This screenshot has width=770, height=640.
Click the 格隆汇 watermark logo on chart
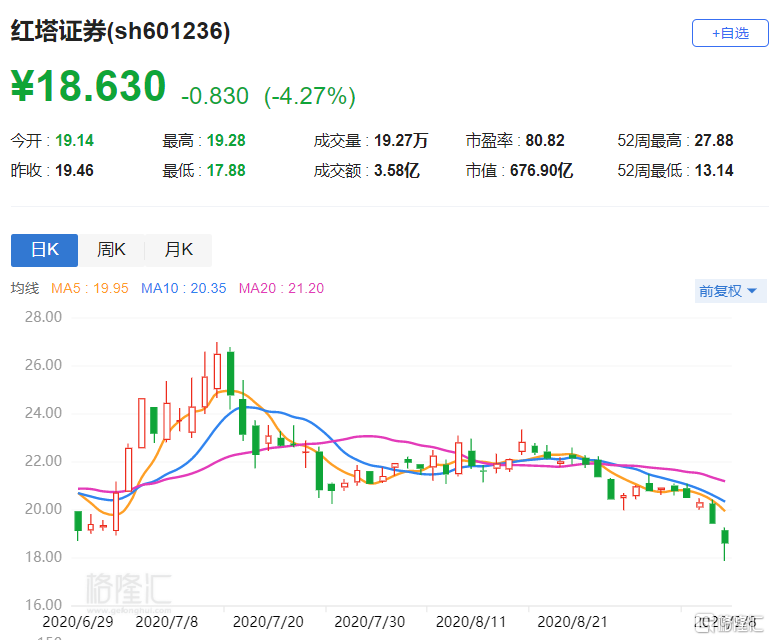[x=129, y=587]
